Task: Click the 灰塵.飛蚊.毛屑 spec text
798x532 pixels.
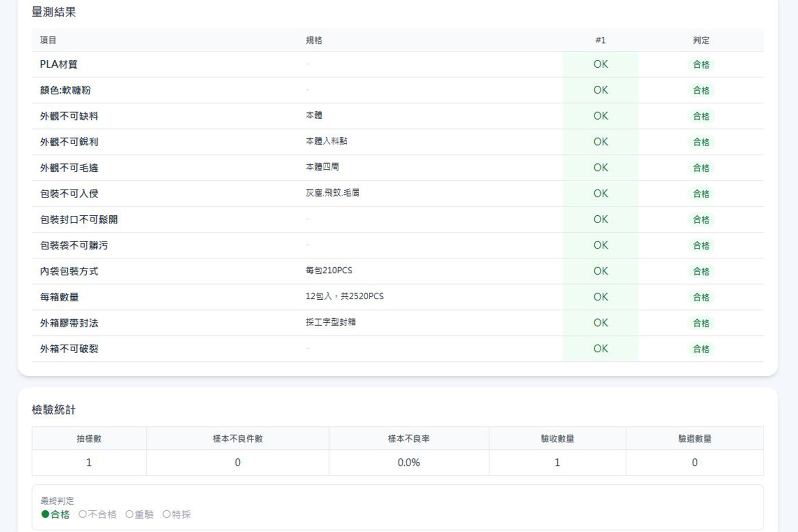Action: pyautogui.click(x=332, y=192)
